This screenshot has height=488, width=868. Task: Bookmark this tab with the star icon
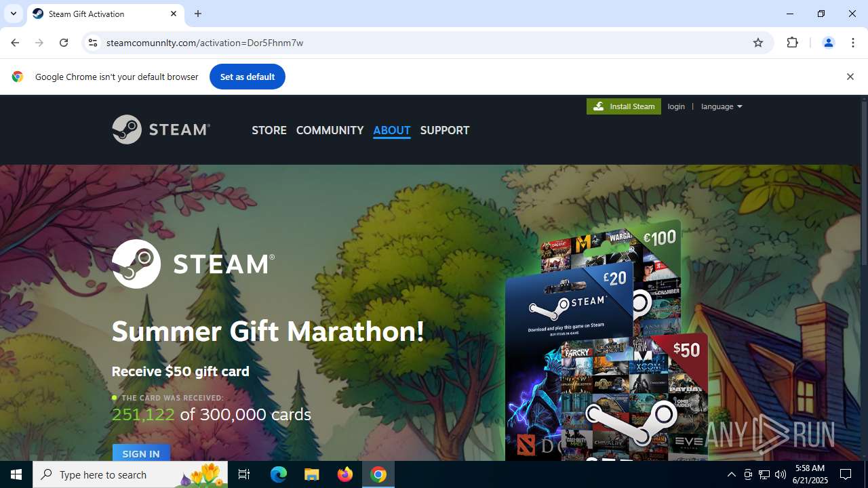758,43
